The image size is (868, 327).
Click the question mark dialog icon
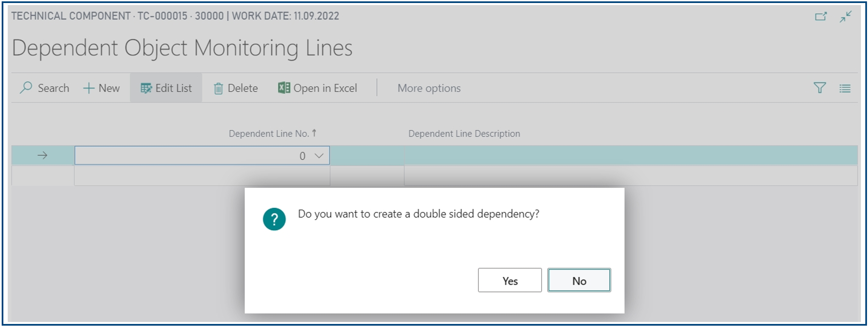coord(274,219)
